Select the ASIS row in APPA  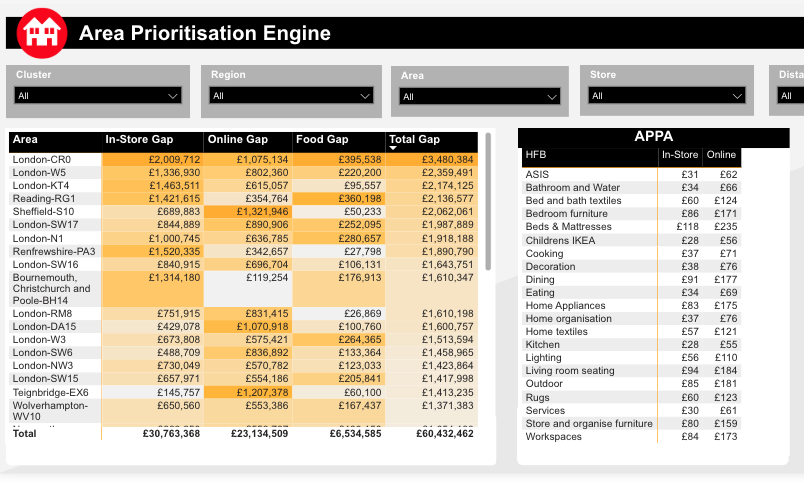[631, 175]
